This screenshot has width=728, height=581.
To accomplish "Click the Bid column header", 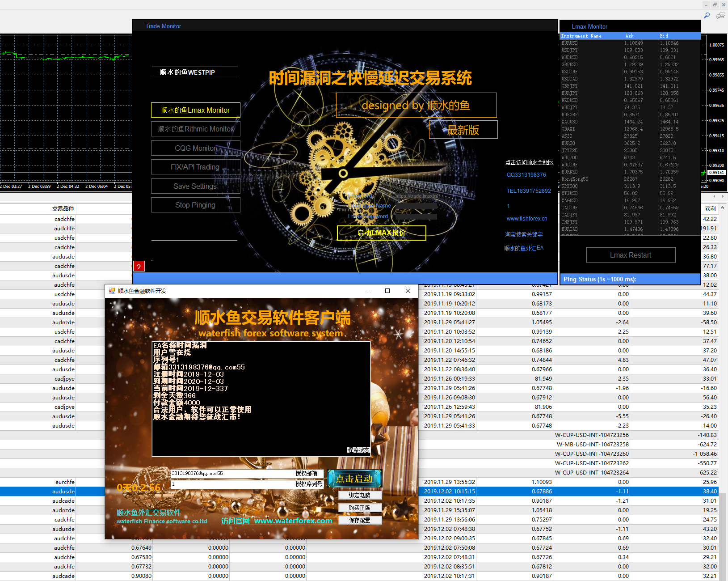I will [664, 36].
